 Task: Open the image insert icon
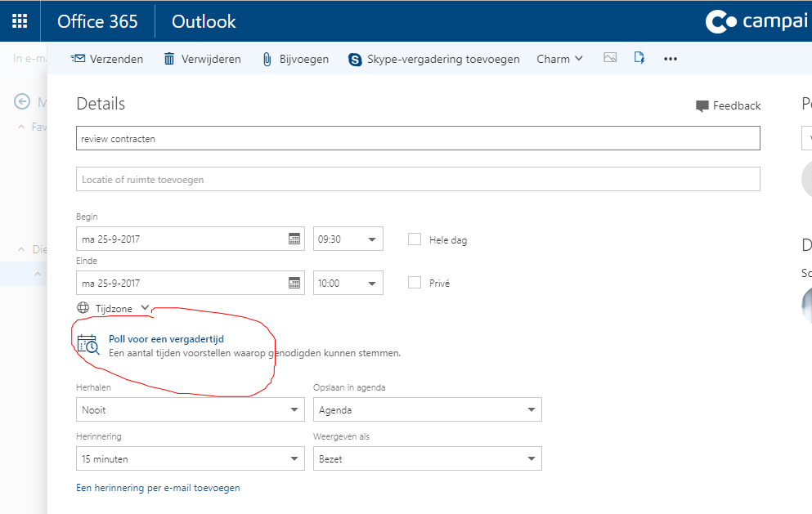tap(610, 58)
